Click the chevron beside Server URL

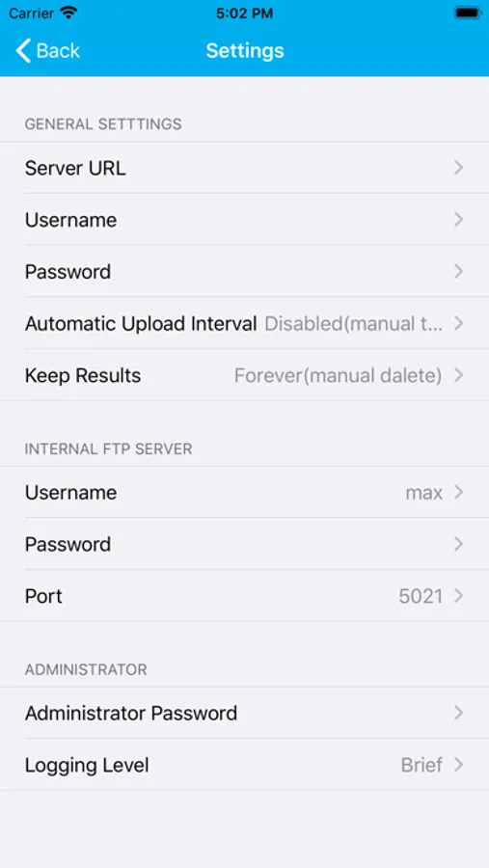tap(458, 168)
